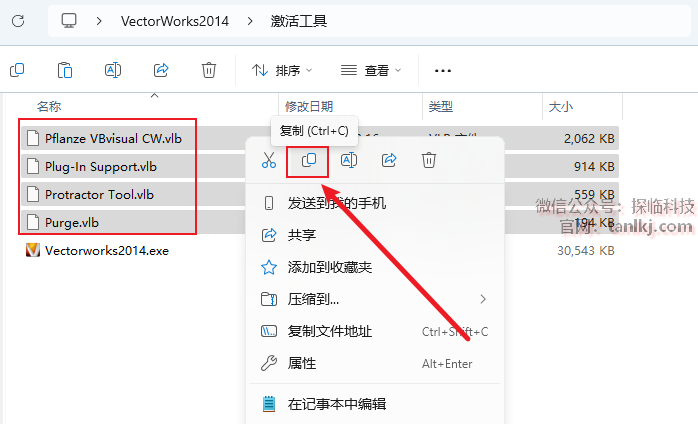Open the three-dots more options menu

tap(442, 70)
